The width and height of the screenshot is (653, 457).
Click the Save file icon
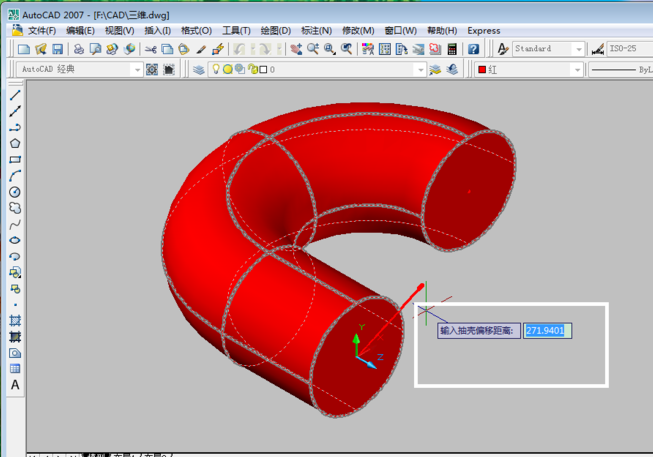point(58,49)
